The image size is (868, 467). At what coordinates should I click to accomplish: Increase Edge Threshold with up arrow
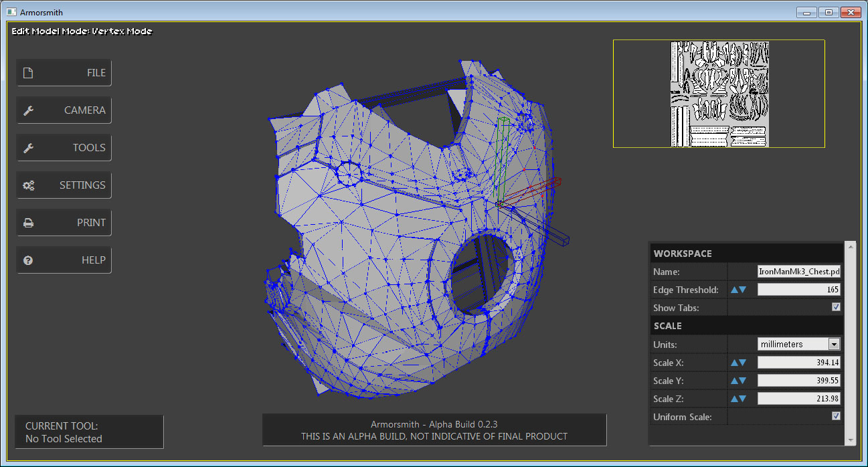734,290
